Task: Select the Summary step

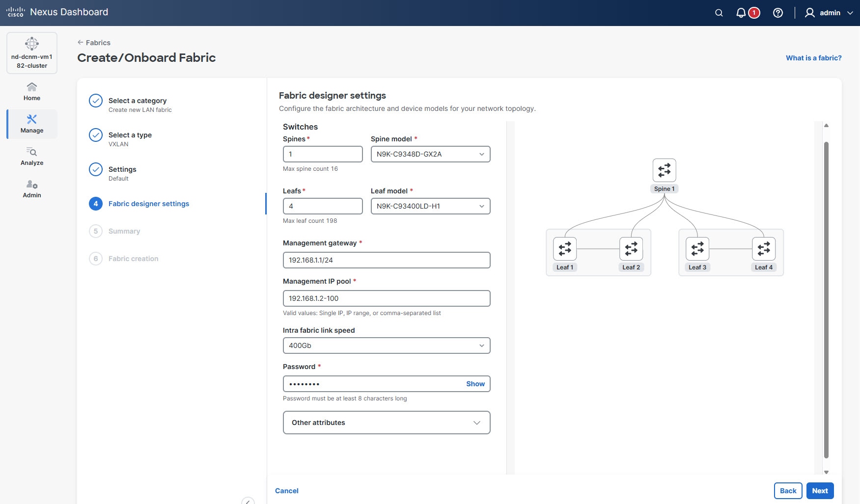Action: (124, 231)
